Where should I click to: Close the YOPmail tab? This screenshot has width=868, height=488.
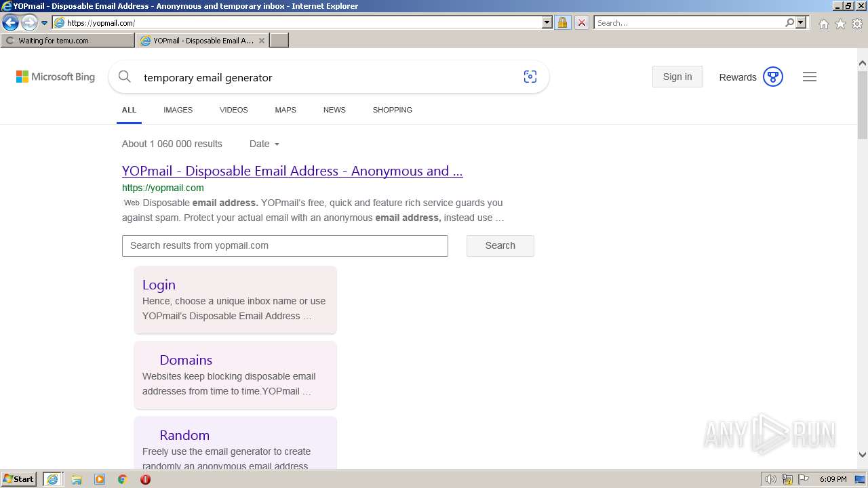point(262,41)
